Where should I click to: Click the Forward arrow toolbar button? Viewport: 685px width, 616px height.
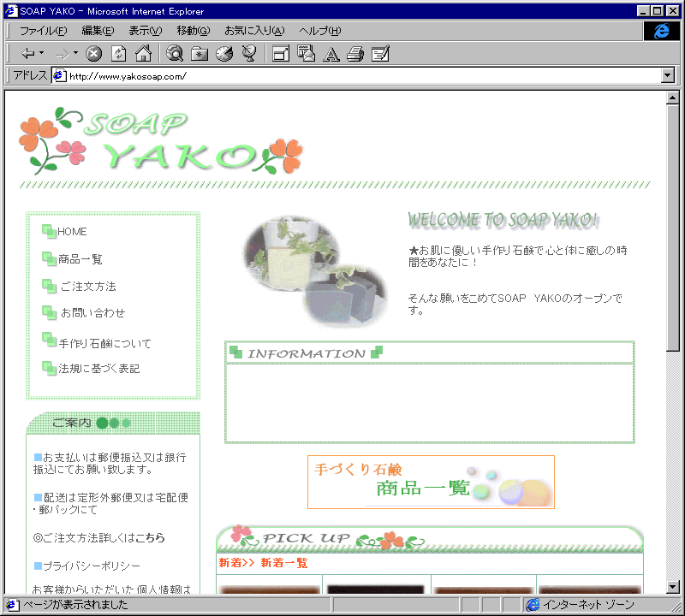click(x=62, y=54)
